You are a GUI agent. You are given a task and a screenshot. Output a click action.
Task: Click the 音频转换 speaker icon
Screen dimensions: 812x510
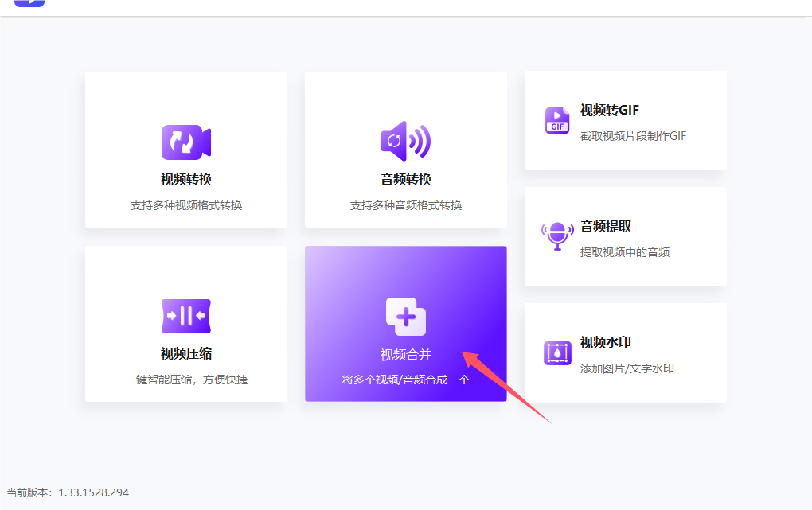[x=405, y=141]
